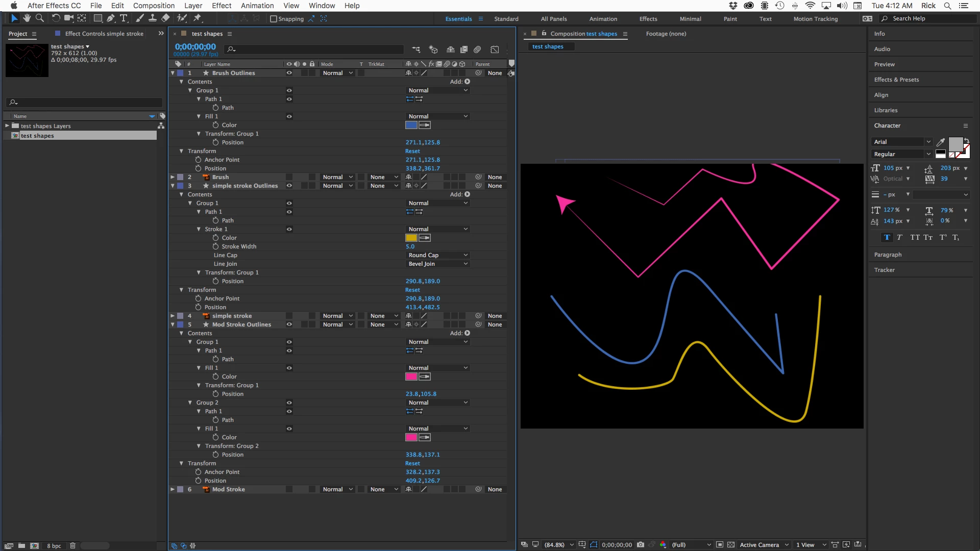Select the Hand tool

tap(27, 18)
